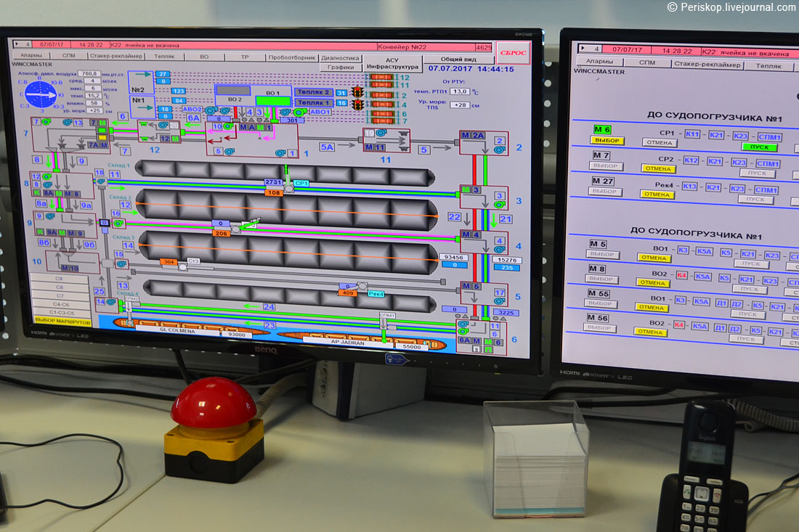The width and height of the screenshot is (799, 532).
Task: Click the red СБРОС reset button
Action: pos(513,53)
